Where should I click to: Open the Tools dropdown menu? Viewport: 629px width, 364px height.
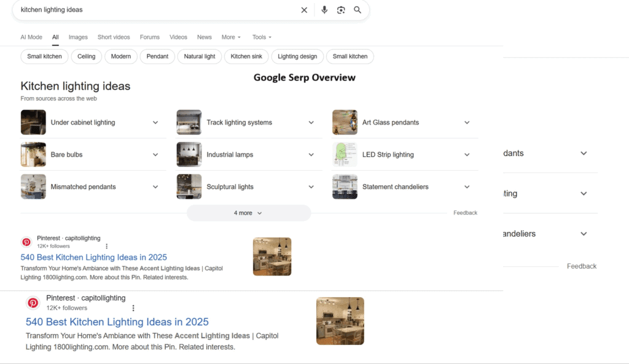(x=260, y=37)
